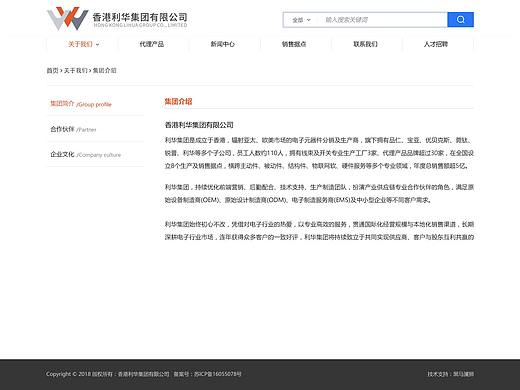Open 企业文化 Company culture in sidebar
The width and height of the screenshot is (520, 390).
click(86, 154)
